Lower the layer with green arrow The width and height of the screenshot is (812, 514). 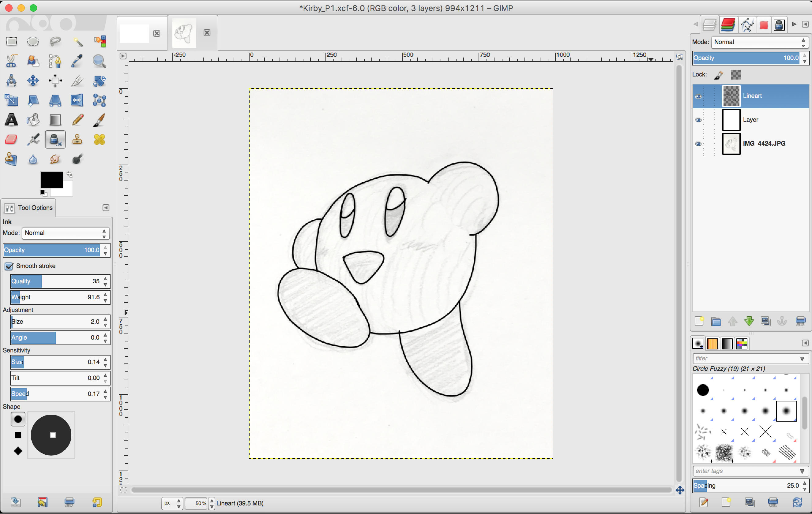click(749, 321)
